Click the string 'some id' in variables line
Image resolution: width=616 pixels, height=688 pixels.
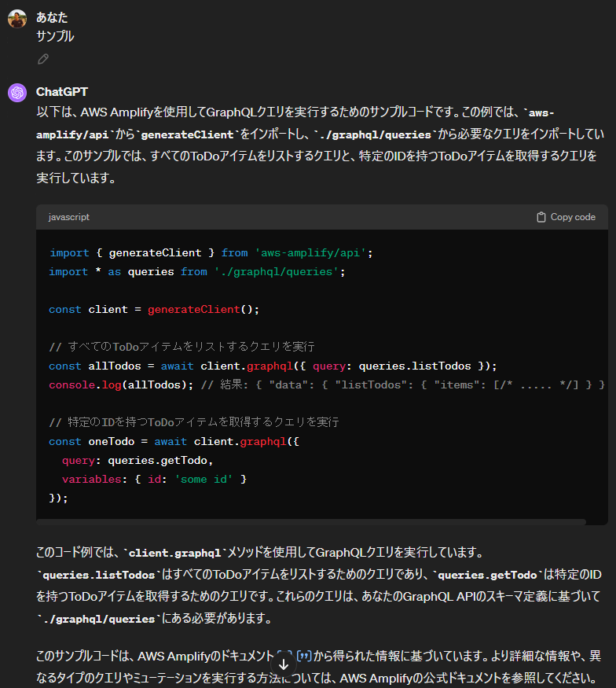pos(203,479)
